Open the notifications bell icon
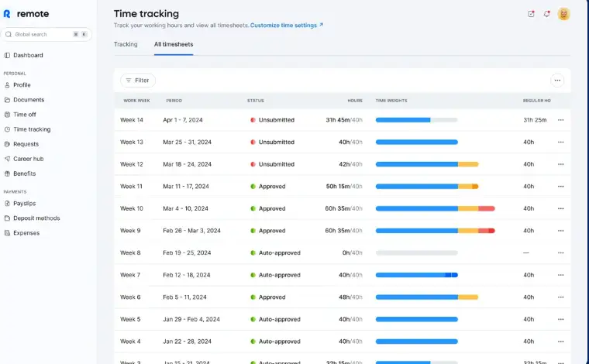The width and height of the screenshot is (589, 364). coord(546,14)
